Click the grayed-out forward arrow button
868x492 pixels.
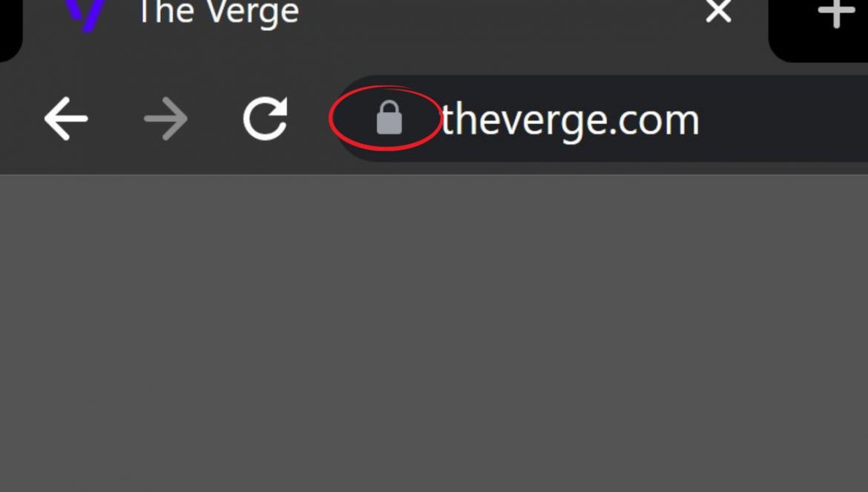click(x=165, y=119)
